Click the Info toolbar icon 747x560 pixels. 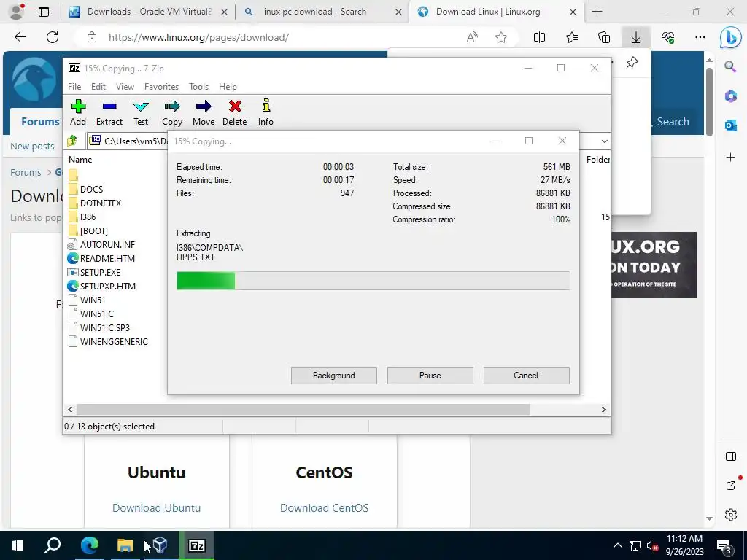click(x=266, y=112)
